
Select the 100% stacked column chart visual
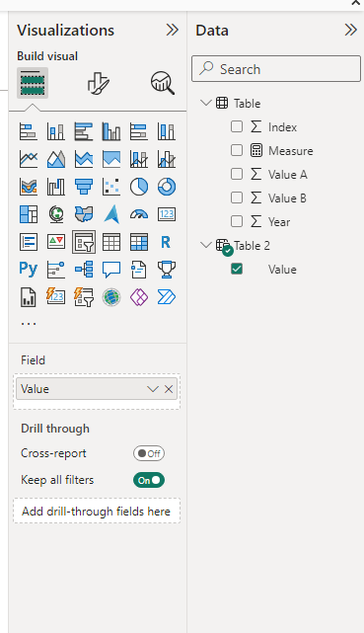click(167, 131)
